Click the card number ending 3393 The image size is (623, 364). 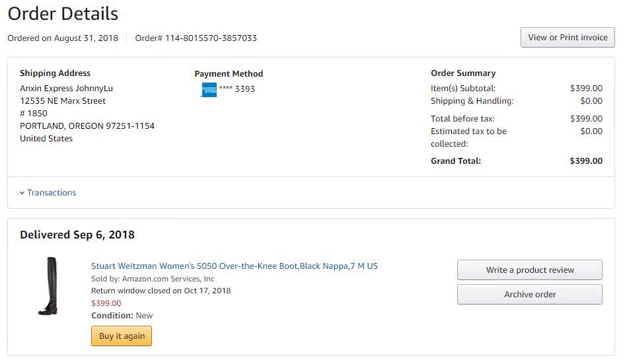coord(237,89)
